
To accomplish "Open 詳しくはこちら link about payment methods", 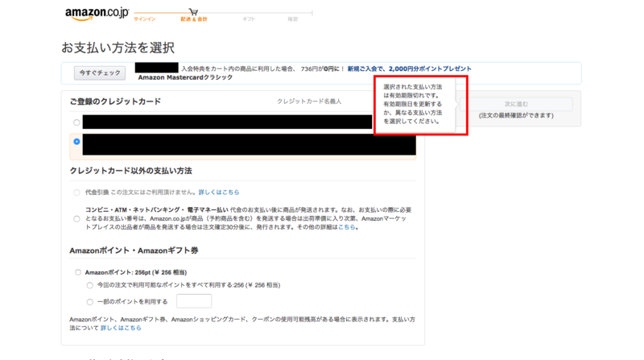I will click(121, 328).
